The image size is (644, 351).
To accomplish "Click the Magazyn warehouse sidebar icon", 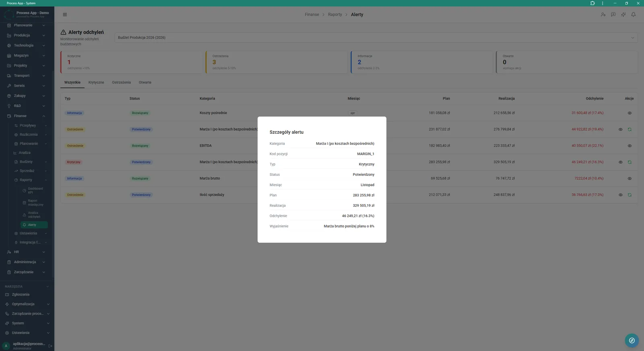I will (x=9, y=56).
